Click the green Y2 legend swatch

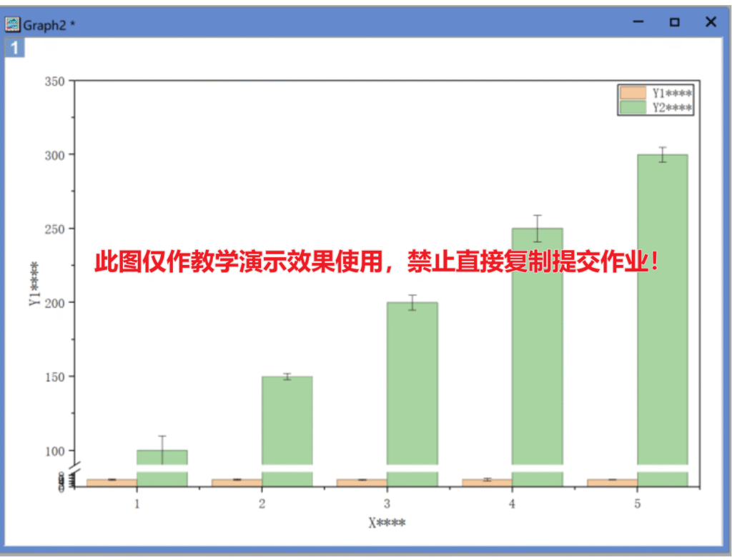point(633,107)
